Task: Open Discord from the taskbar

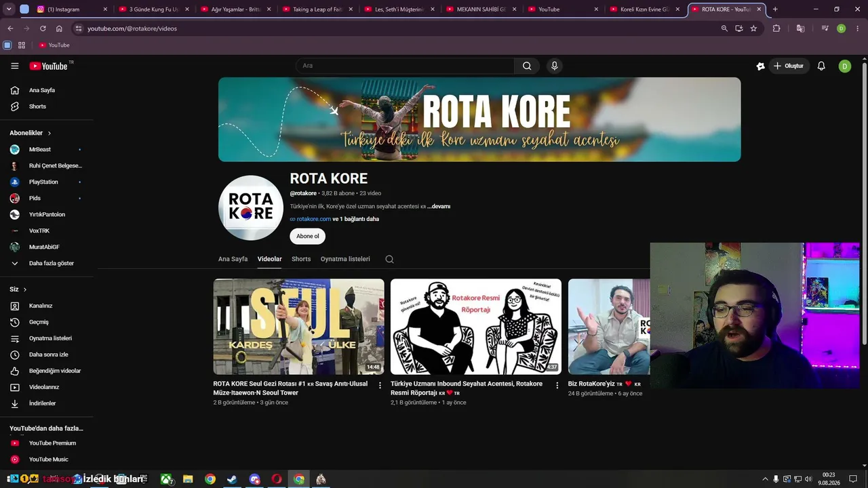Action: pyautogui.click(x=254, y=479)
